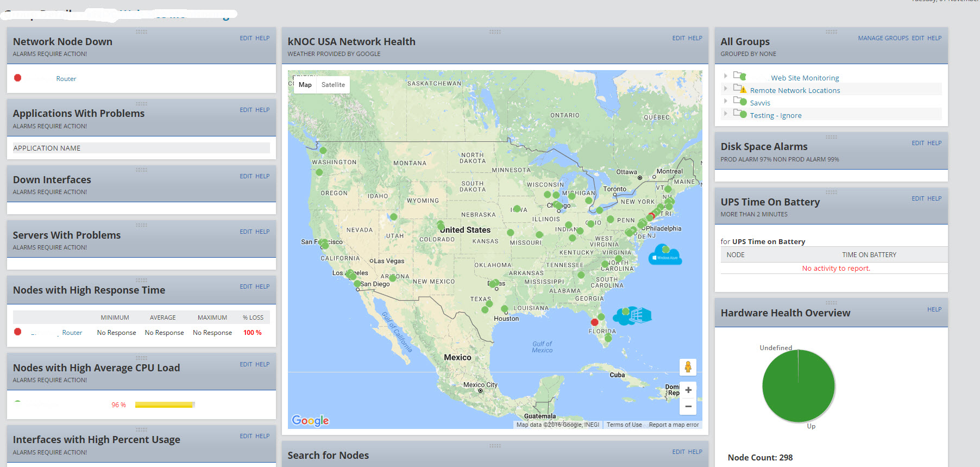Click the Remote Network Locations warning folder icon

pyautogui.click(x=739, y=88)
